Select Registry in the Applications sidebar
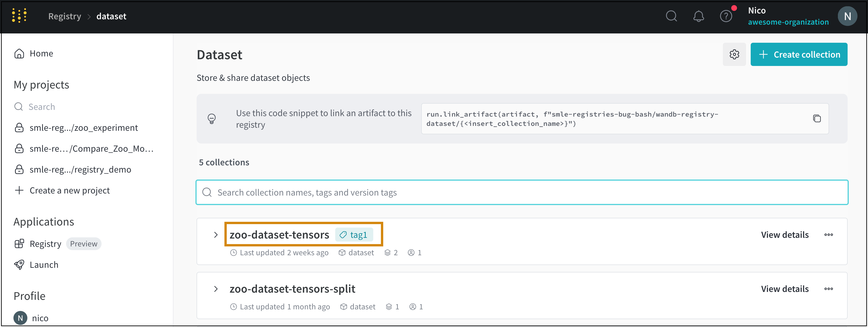868x327 pixels. pyautogui.click(x=45, y=244)
